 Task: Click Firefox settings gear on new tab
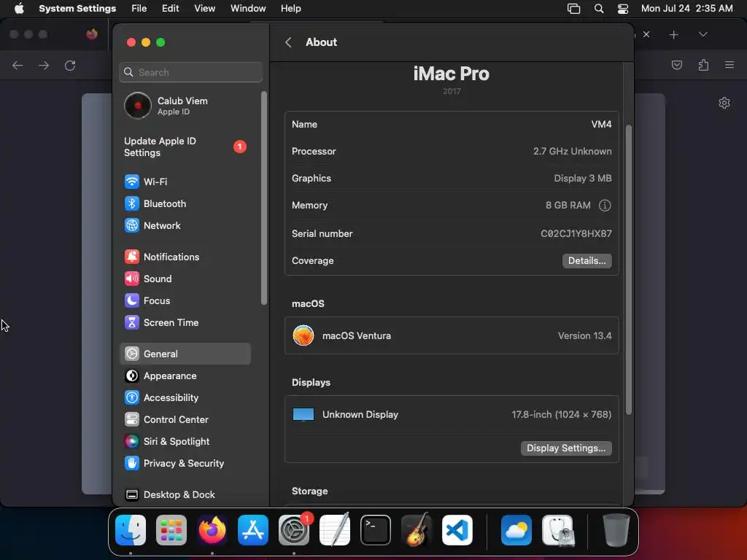click(724, 103)
